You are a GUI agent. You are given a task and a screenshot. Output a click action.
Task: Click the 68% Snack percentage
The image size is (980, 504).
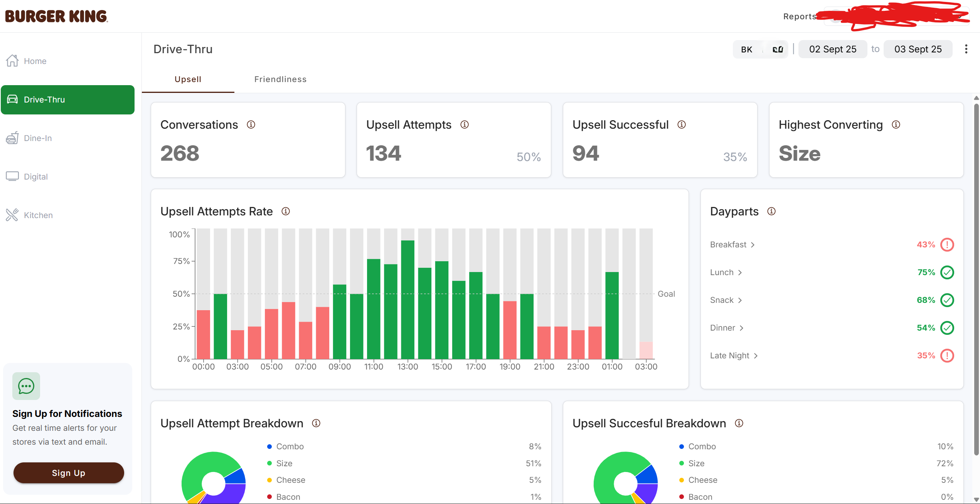926,300
